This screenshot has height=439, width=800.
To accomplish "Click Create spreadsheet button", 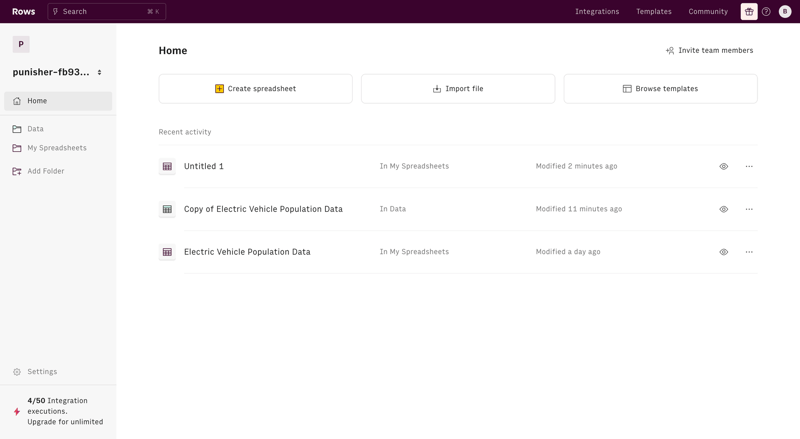I will click(256, 89).
